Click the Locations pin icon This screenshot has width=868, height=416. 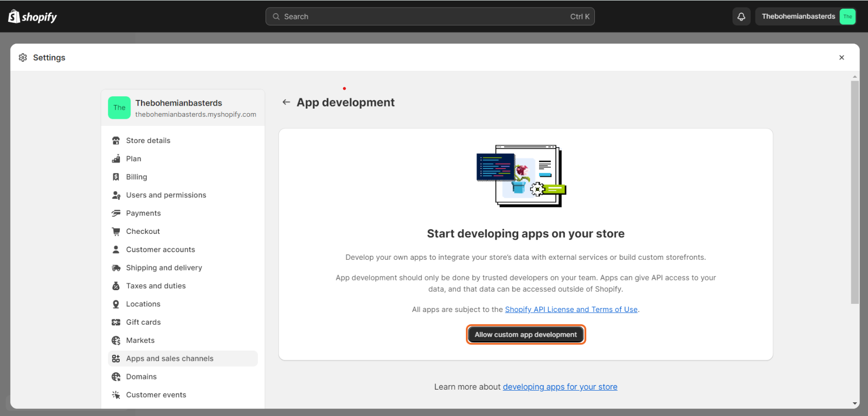point(116,304)
